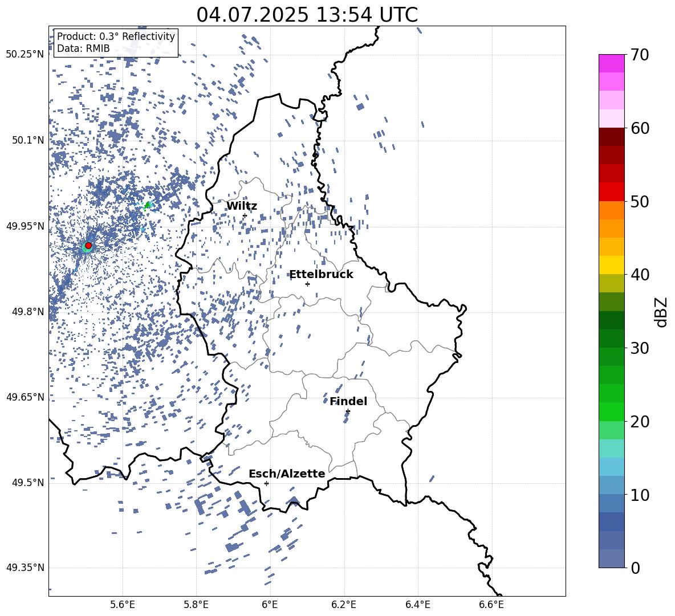Click the red radar site marker dot

tap(89, 245)
